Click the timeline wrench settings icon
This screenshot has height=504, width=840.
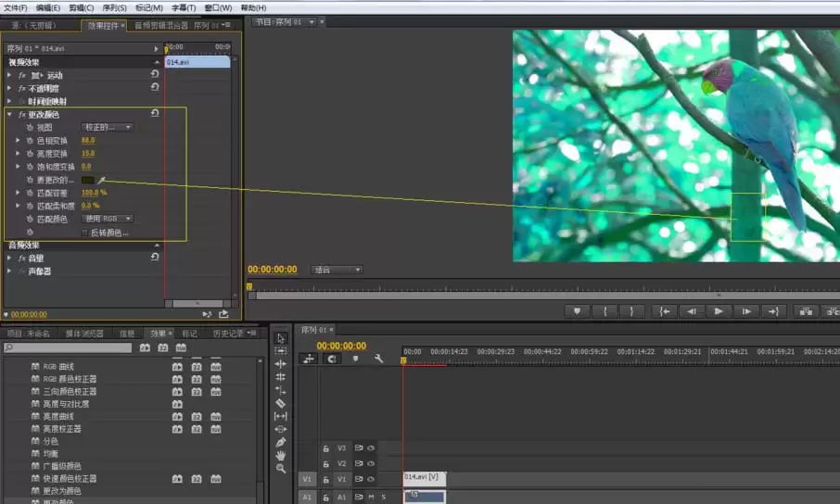coord(378,359)
